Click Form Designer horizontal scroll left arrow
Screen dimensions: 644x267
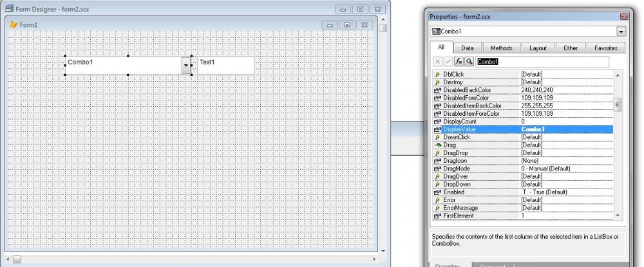7,259
